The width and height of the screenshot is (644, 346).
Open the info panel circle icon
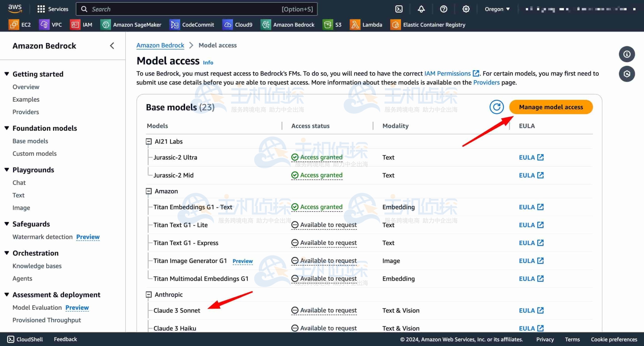pos(627,54)
